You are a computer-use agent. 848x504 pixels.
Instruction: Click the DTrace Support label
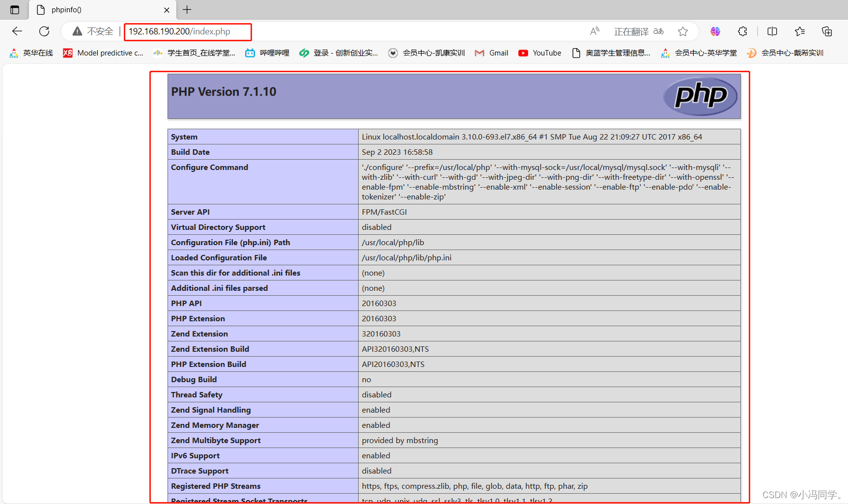pyautogui.click(x=199, y=471)
